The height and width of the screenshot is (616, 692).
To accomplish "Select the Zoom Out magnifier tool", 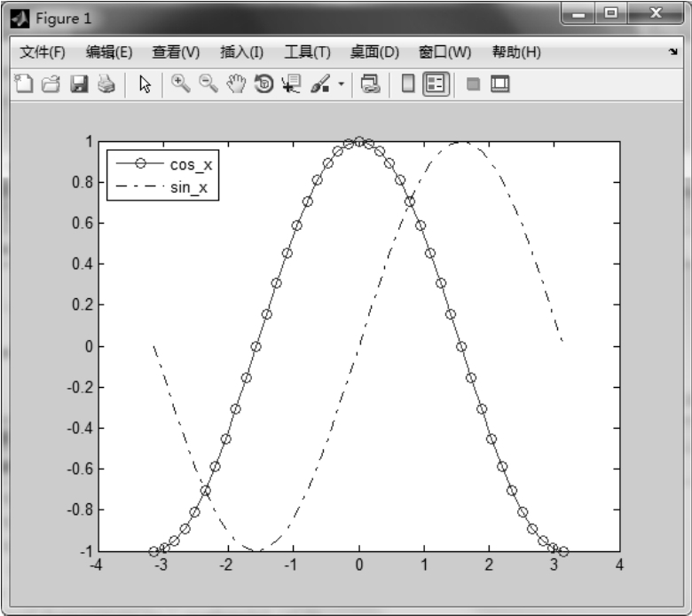I will [208, 84].
